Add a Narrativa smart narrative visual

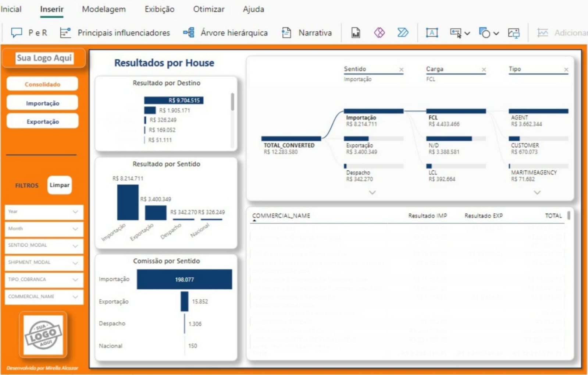click(x=306, y=33)
